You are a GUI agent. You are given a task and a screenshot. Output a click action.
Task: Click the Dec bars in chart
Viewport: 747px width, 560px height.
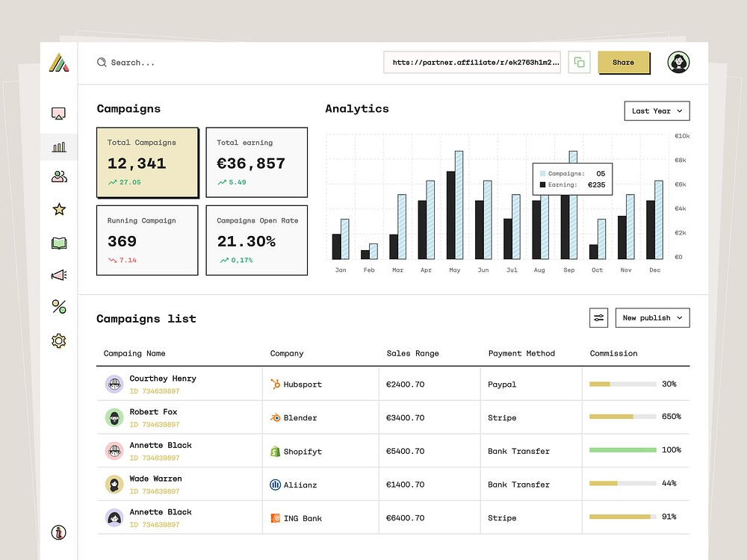coord(654,220)
